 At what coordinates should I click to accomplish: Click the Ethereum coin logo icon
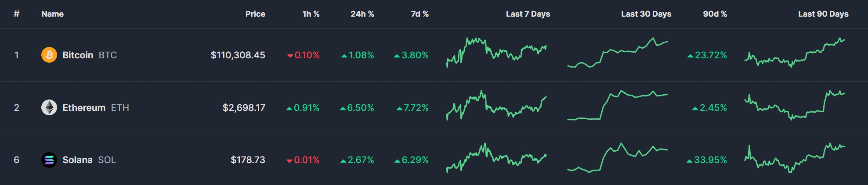click(49, 107)
